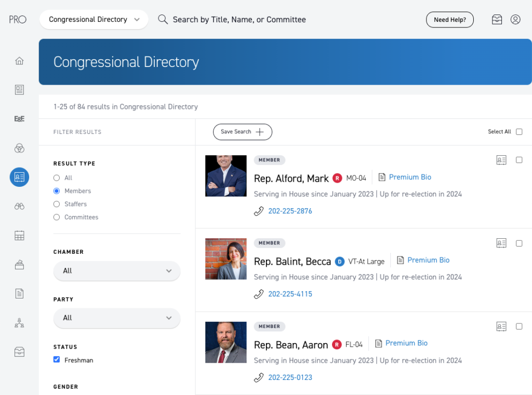This screenshot has height=395, width=532.
Task: Open the Chamber filter dropdown
Action: pyautogui.click(x=116, y=271)
